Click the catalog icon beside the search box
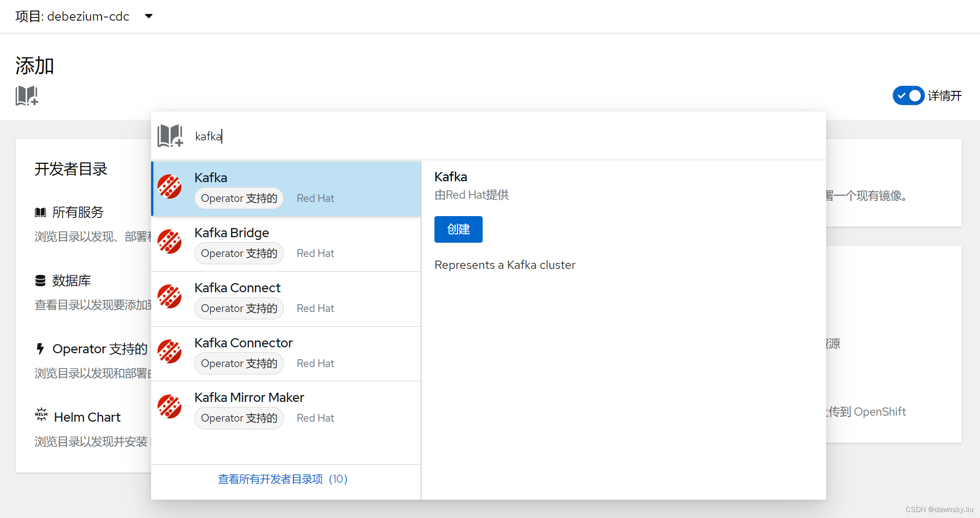The image size is (980, 518). (170, 136)
